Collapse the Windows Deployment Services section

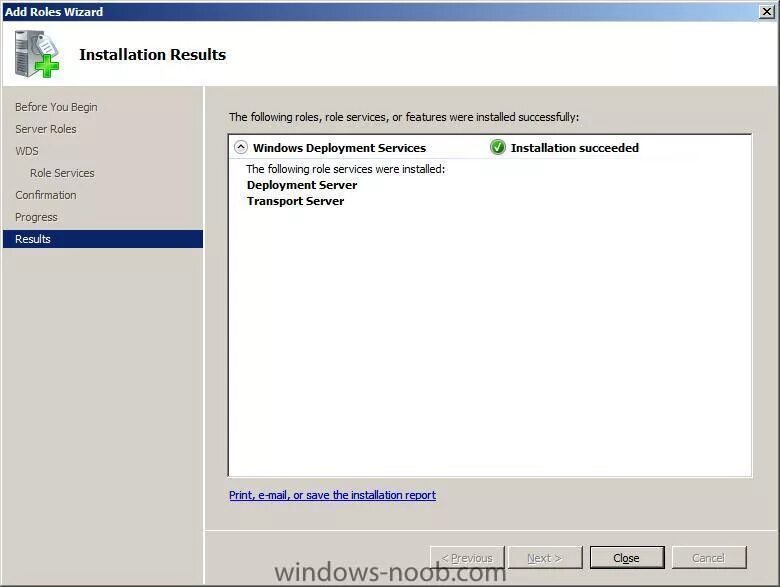pyautogui.click(x=241, y=147)
